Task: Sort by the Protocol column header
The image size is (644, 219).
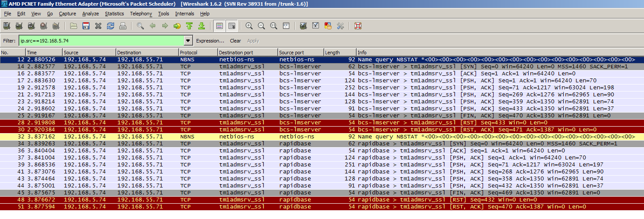Action: click(x=198, y=53)
